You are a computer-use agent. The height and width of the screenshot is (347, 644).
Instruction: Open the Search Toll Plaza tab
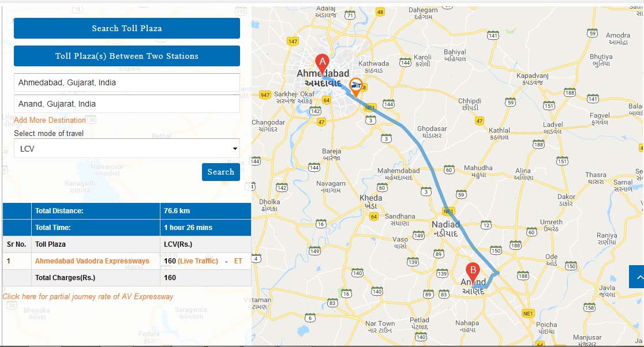(127, 28)
